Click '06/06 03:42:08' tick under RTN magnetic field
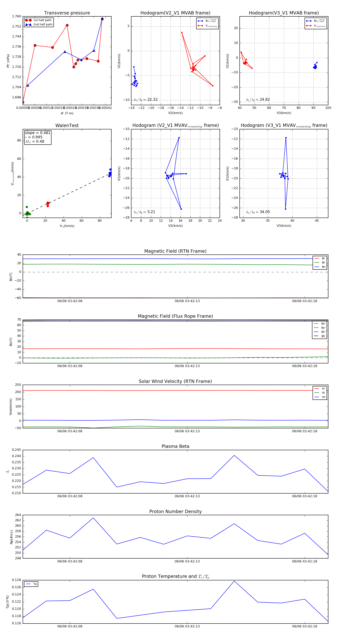The image size is (351, 644). click(70, 301)
